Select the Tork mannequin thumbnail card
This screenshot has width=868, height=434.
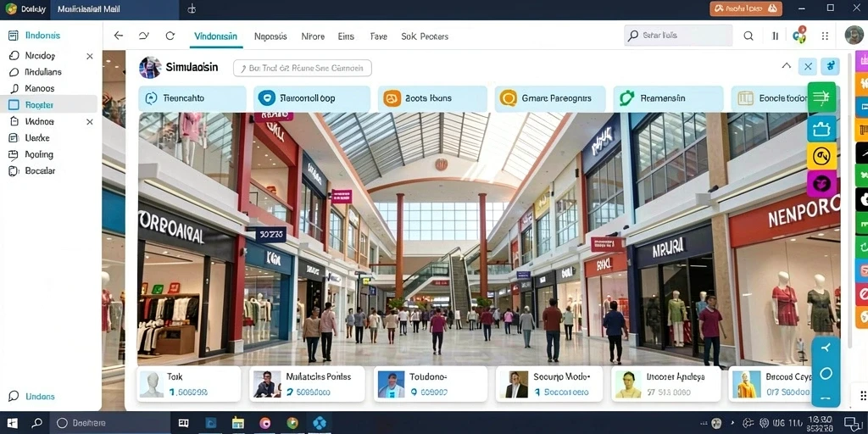189,384
